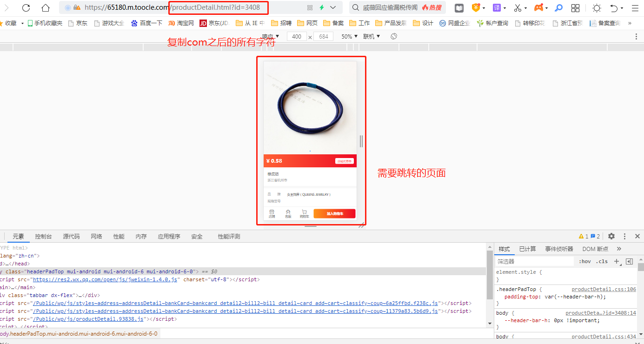644x344 pixels.
Task: Go to the browser home page icon
Action: click(46, 7)
